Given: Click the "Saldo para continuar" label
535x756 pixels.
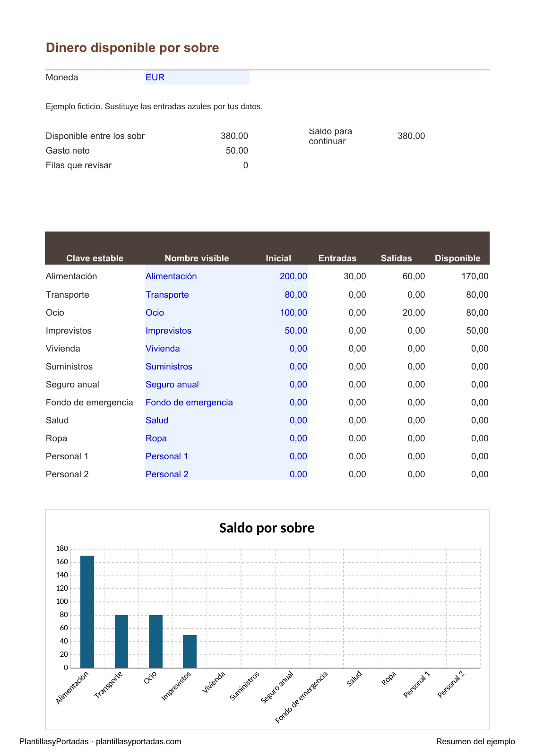Looking at the screenshot, I should point(330,136).
